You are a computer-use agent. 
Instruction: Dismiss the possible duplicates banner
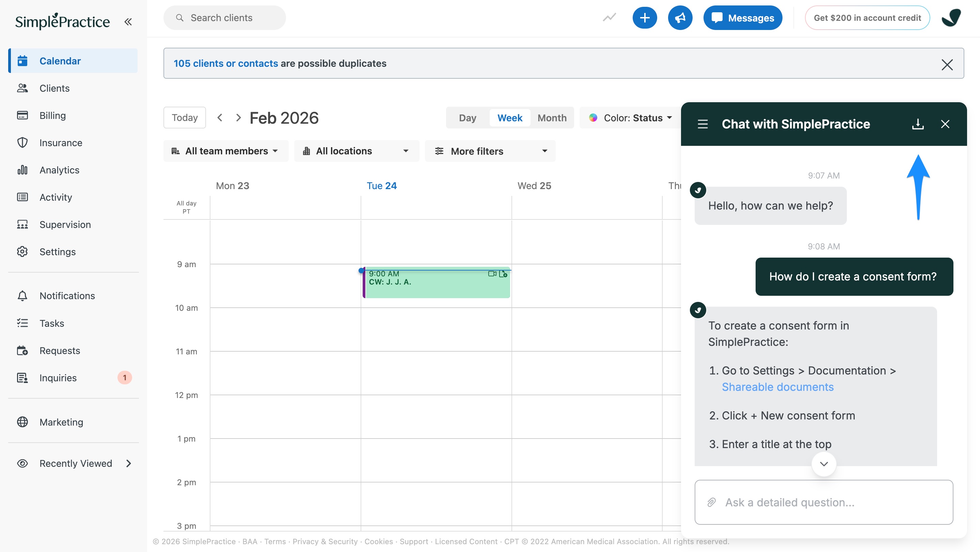[947, 64]
